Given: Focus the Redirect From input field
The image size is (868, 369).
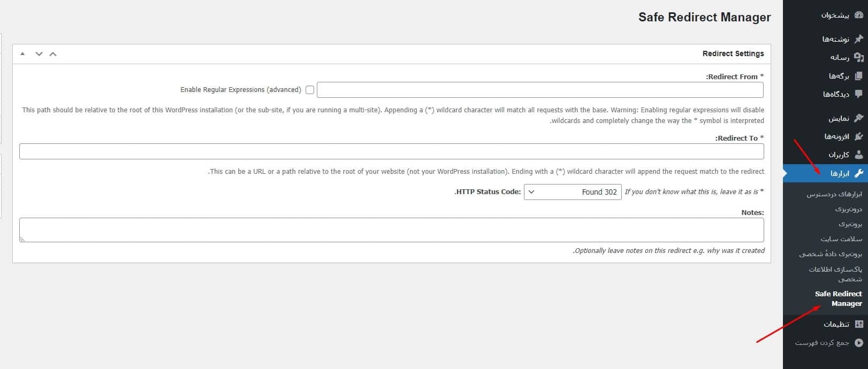Looking at the screenshot, I should pyautogui.click(x=540, y=90).
